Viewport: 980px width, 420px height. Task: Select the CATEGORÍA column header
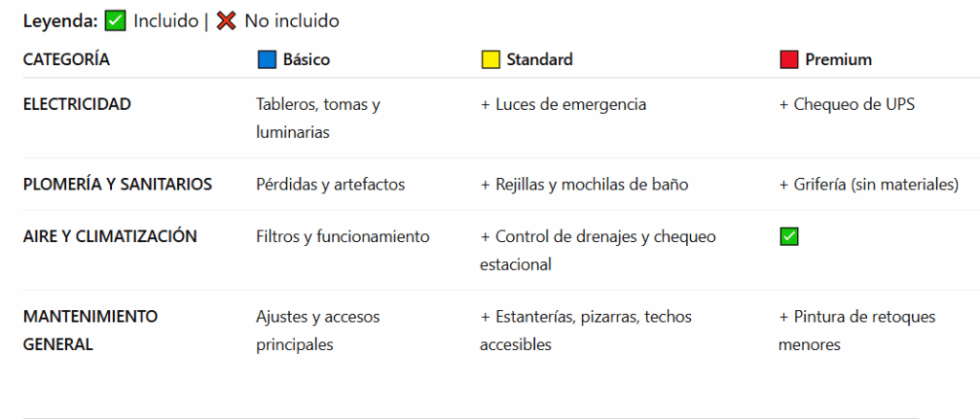click(x=66, y=59)
